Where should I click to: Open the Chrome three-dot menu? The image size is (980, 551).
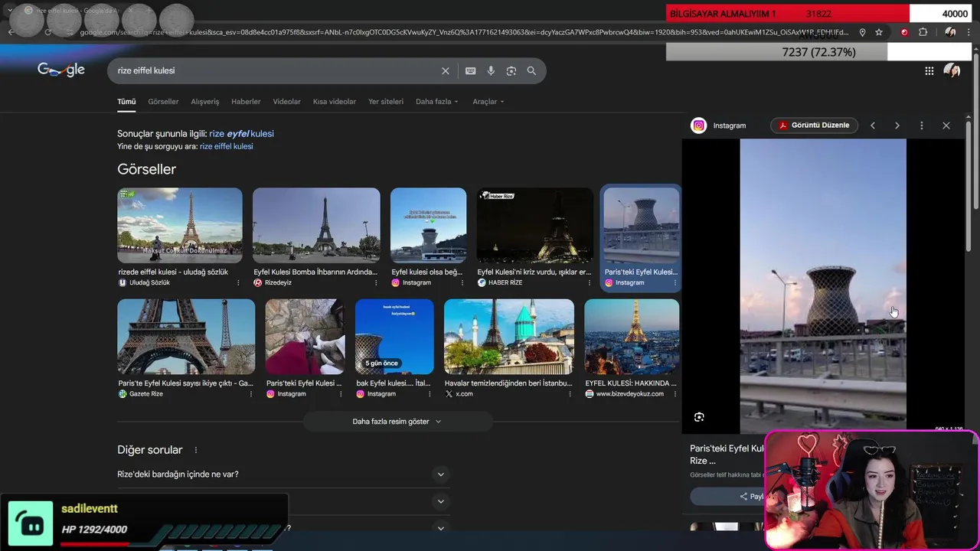point(970,32)
